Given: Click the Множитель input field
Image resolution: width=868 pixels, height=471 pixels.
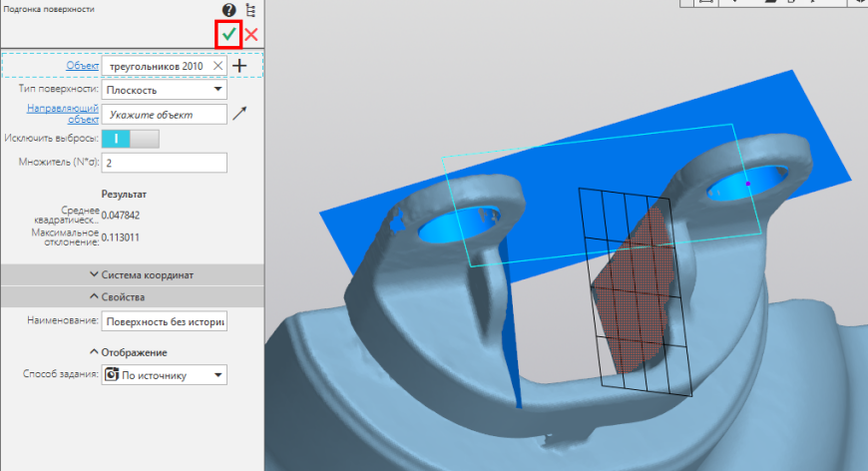Looking at the screenshot, I should tap(165, 163).
